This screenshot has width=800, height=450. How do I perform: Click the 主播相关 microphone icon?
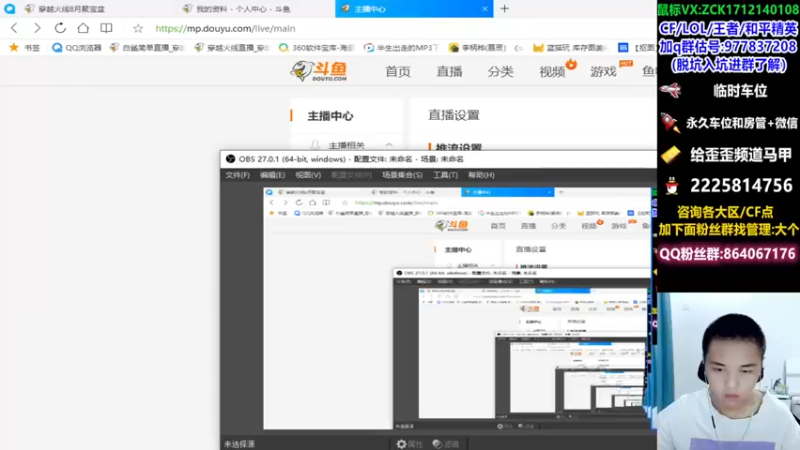(315, 145)
